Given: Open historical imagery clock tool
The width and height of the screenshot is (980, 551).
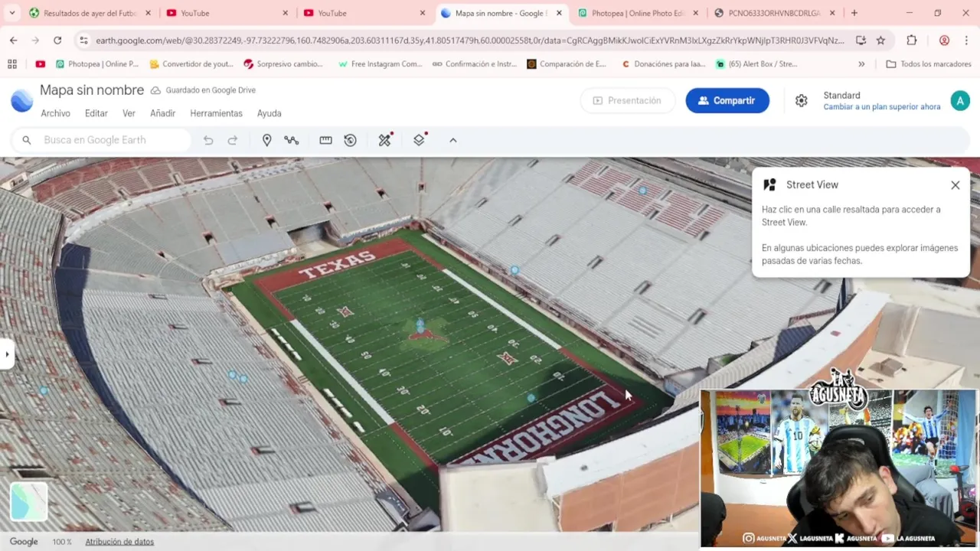Looking at the screenshot, I should [350, 140].
